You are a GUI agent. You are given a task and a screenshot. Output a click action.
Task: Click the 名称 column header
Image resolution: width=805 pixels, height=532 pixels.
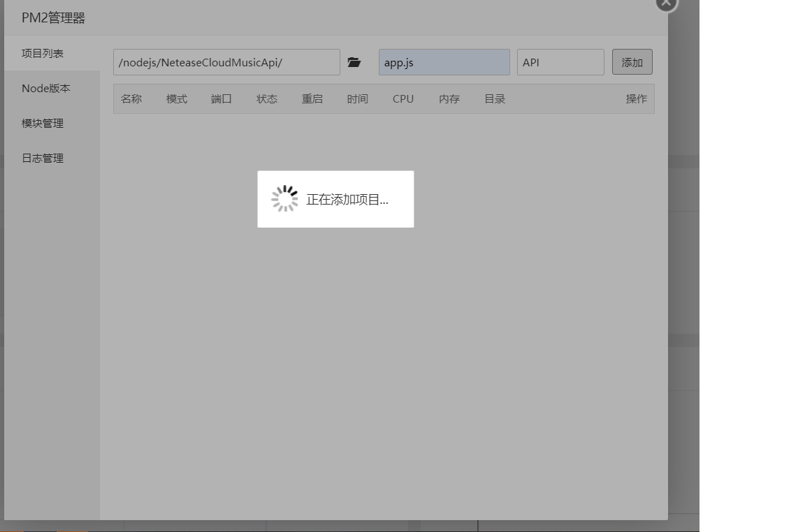[131, 98]
